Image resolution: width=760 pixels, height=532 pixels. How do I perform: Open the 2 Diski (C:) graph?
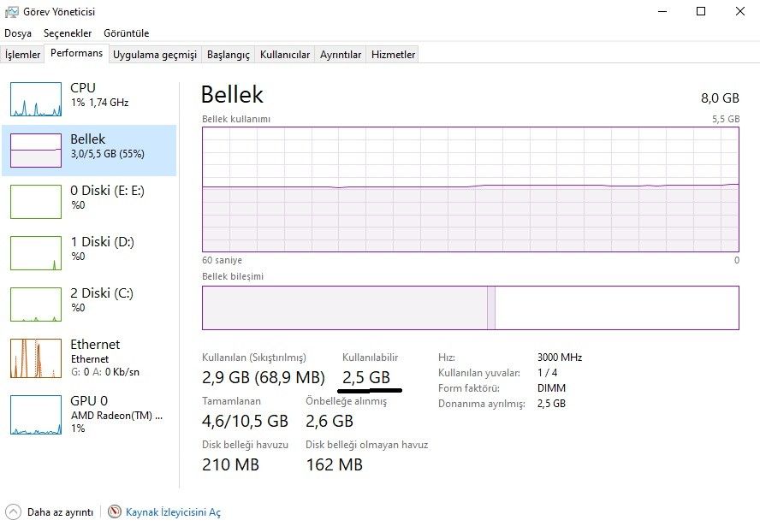[x=36, y=304]
